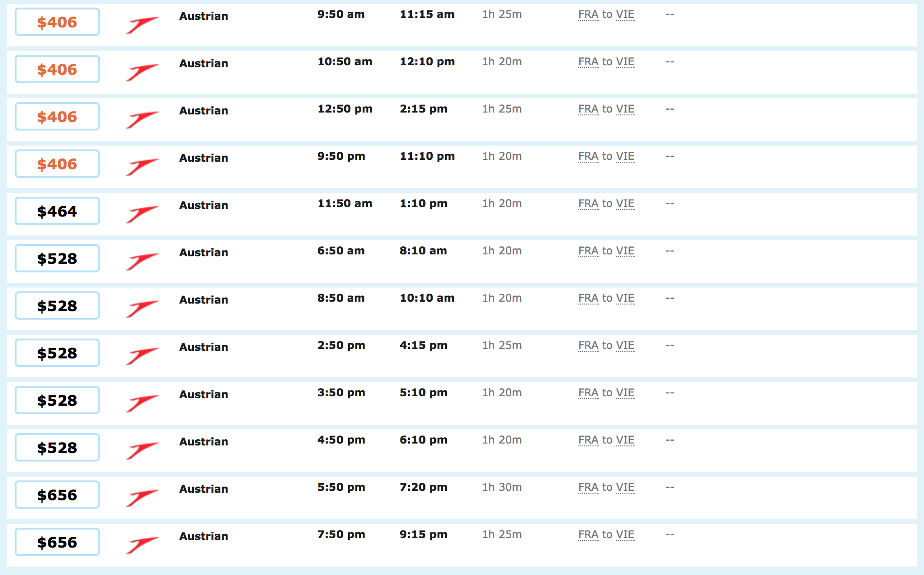Click FRA airport code on 12:50 pm flight
The height and width of the screenshot is (575, 924).
tap(588, 109)
